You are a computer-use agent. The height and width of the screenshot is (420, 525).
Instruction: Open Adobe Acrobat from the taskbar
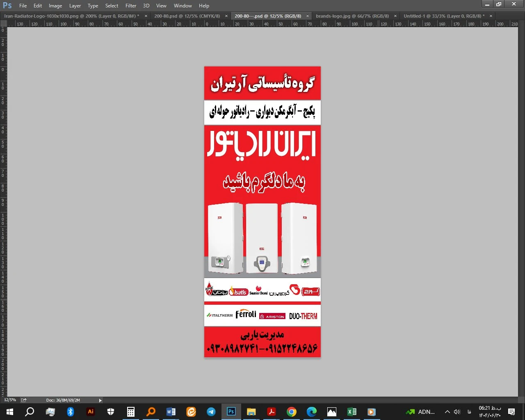[x=272, y=412]
